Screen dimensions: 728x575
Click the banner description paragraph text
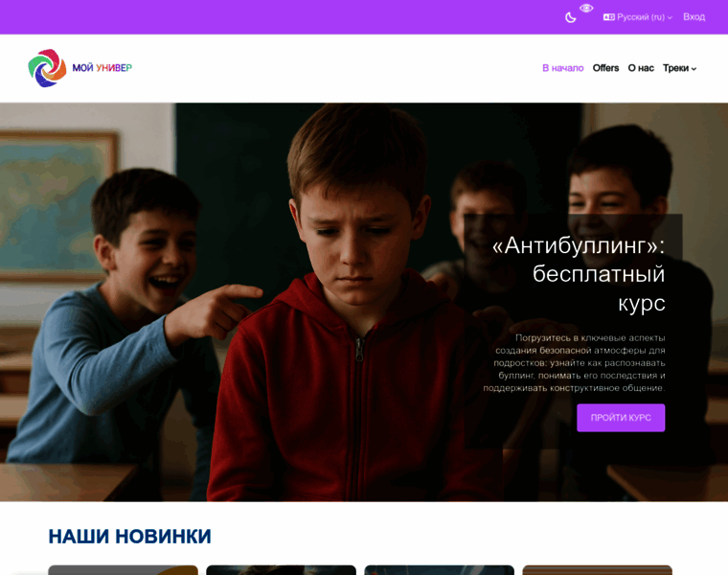click(575, 363)
